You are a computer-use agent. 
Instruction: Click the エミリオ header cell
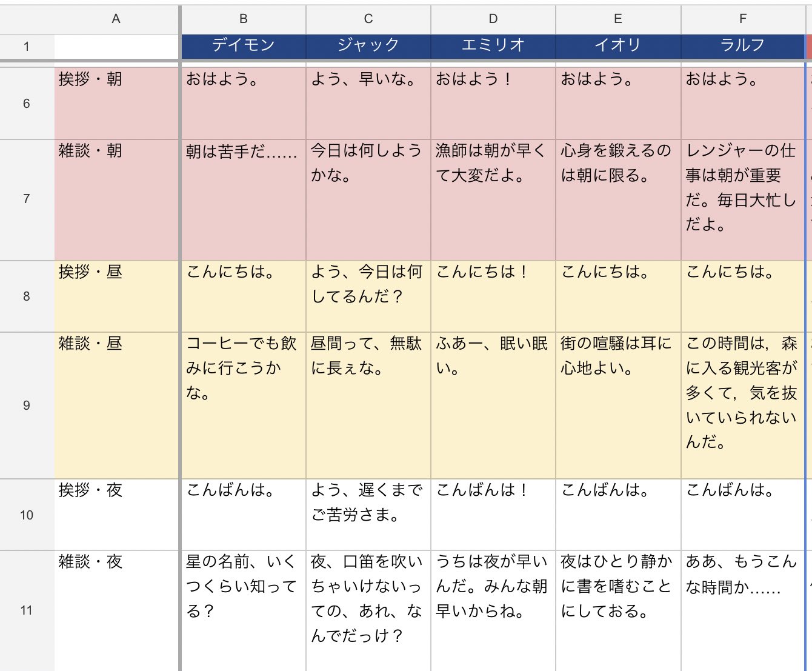(x=493, y=47)
